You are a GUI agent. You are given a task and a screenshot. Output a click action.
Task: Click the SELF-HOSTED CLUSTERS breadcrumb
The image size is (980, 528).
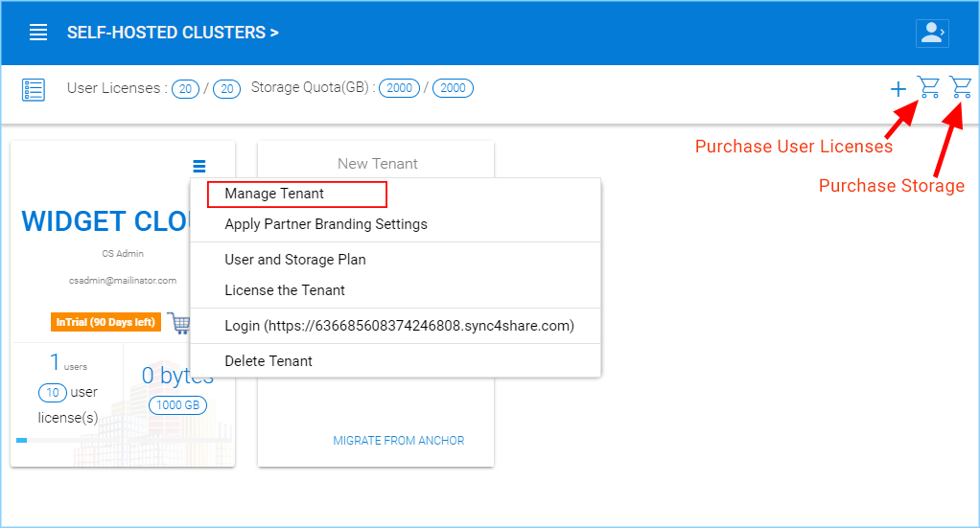point(173,33)
